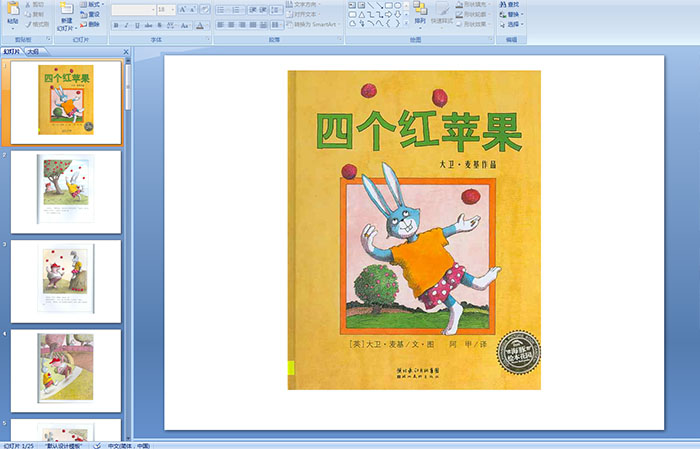Toggle Text Shadow (S) formatting

[159, 25]
